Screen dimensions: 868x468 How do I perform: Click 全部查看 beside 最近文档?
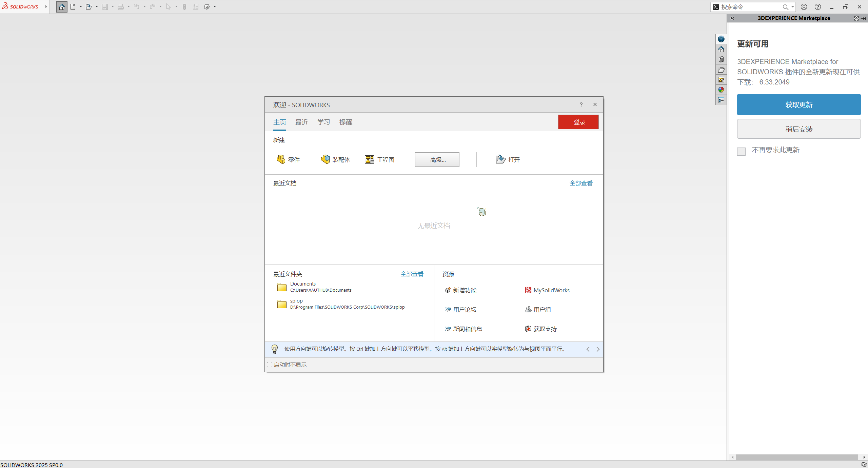coord(581,183)
